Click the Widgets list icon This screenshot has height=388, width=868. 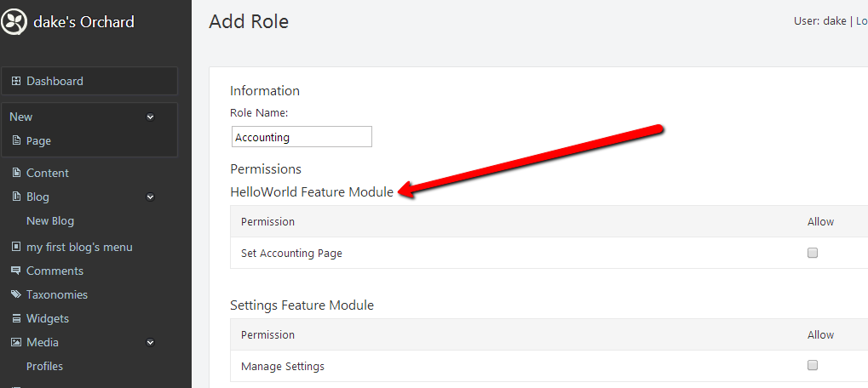[x=16, y=318]
